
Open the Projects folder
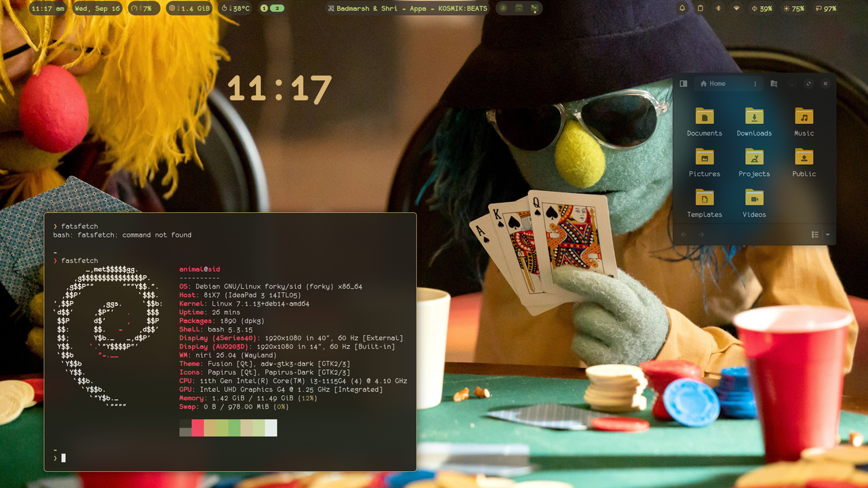click(x=754, y=162)
